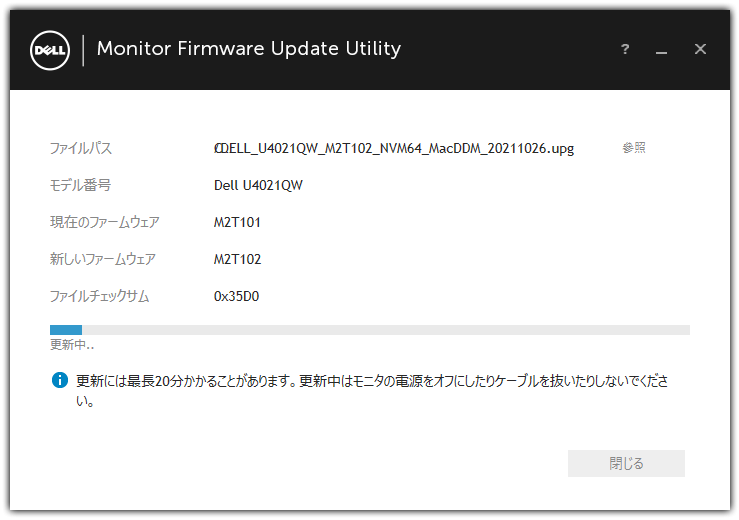The width and height of the screenshot is (739, 520).
Task: Click the .upg file path field
Action: point(394,149)
